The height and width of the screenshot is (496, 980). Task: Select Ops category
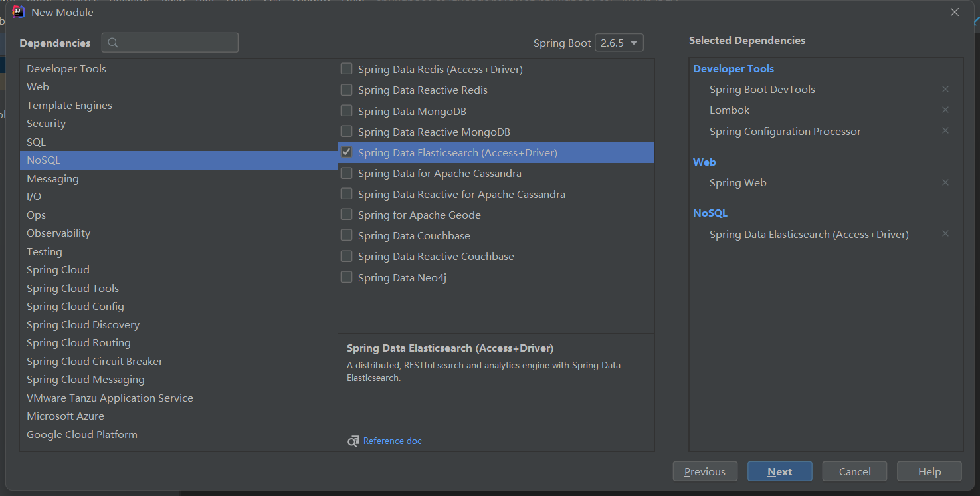click(x=179, y=215)
